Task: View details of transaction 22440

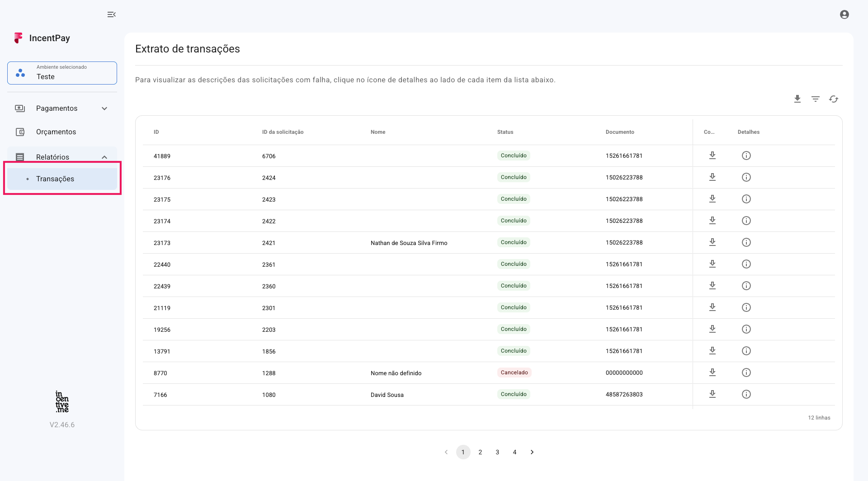Action: (746, 264)
